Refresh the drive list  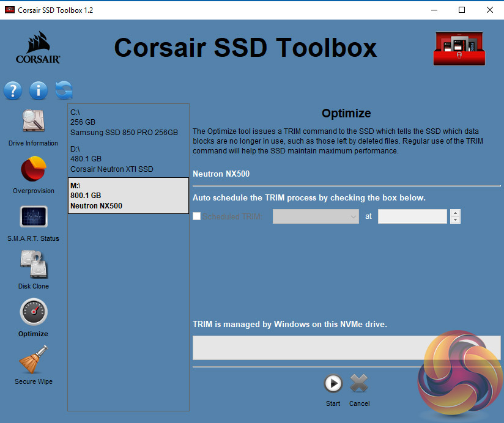point(64,90)
